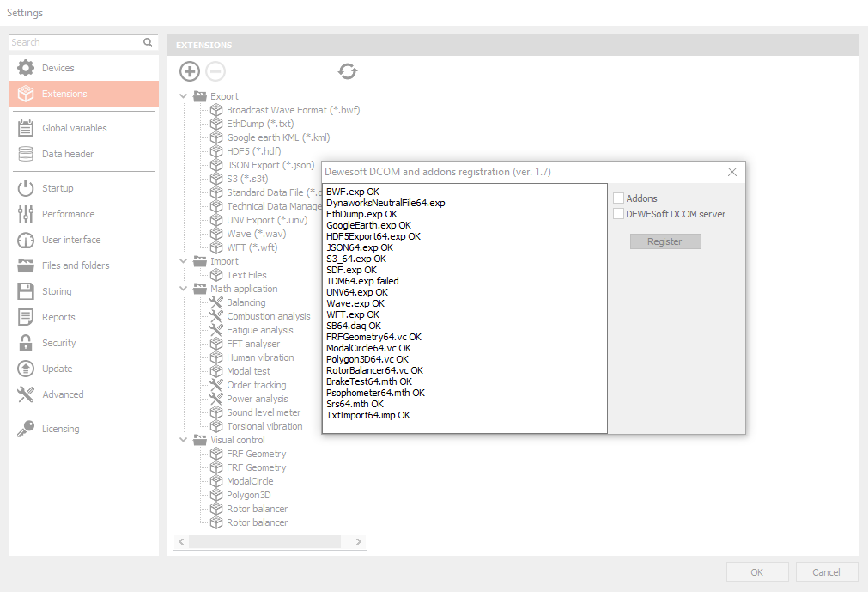Select Torsional vibration in tree
Image resolution: width=868 pixels, height=592 pixels.
coord(264,426)
